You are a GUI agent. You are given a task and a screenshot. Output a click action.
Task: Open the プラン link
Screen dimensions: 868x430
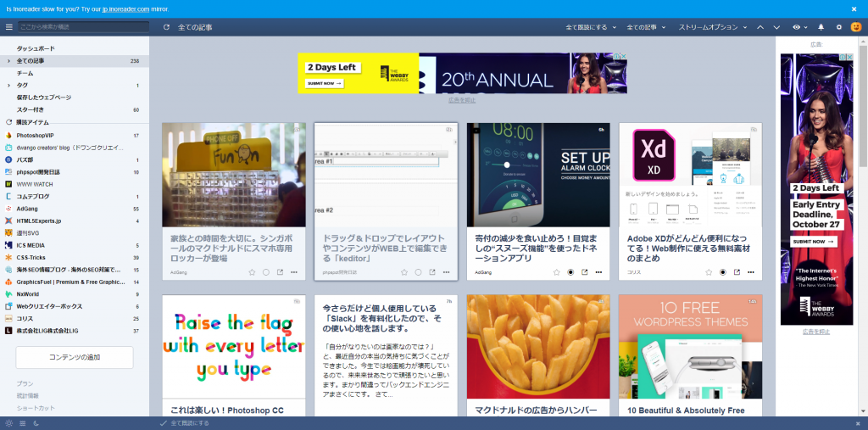tap(25, 383)
